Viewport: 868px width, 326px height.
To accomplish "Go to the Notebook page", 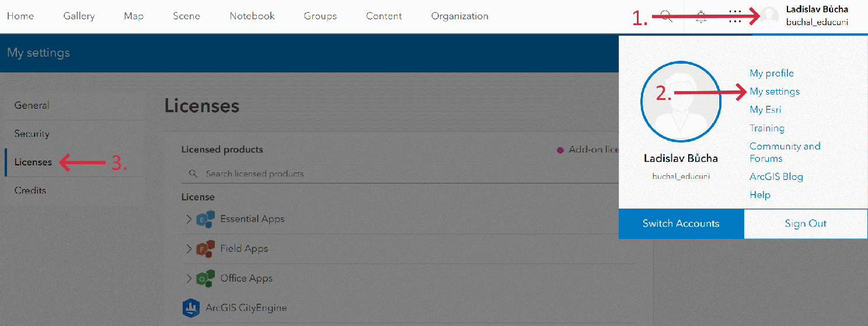I will [x=252, y=16].
